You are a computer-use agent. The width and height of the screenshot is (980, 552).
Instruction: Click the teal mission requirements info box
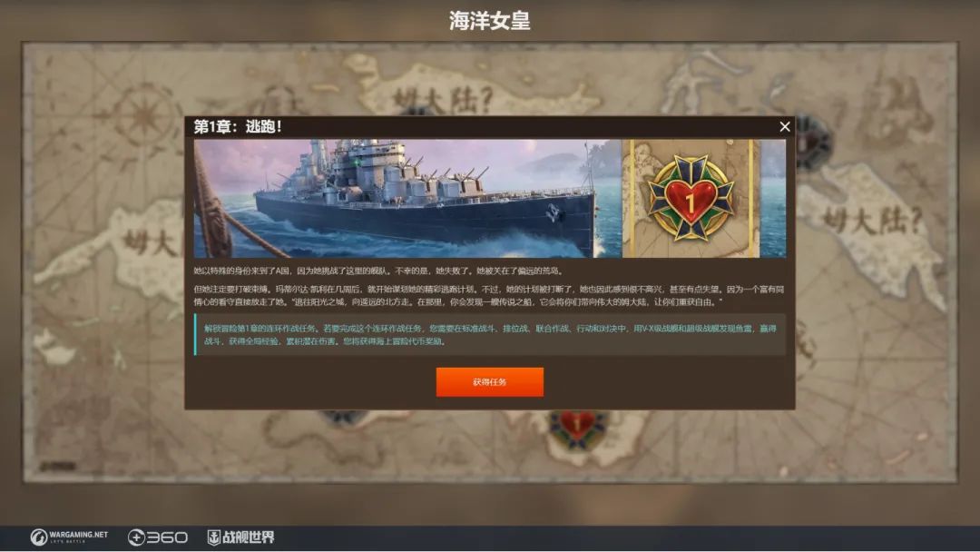(x=489, y=334)
